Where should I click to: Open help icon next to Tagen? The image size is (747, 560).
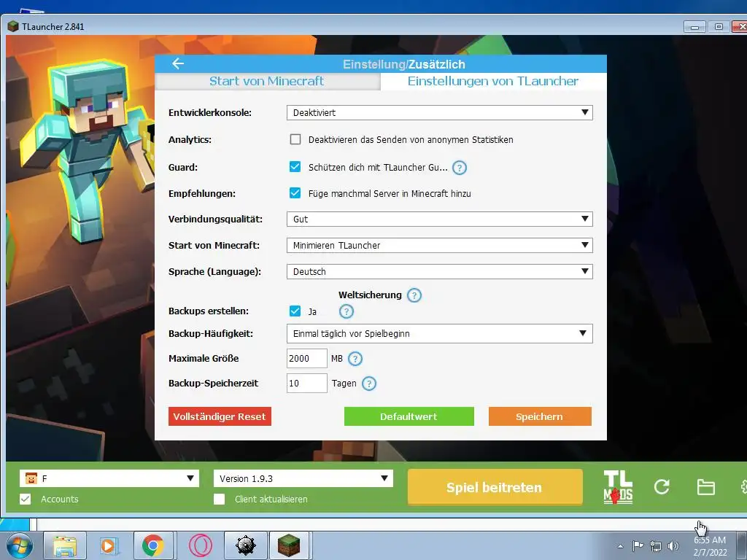click(x=369, y=384)
